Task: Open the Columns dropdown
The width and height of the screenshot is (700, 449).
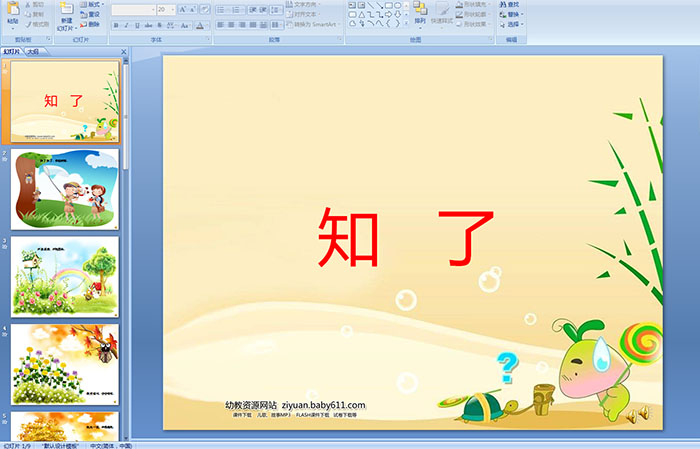Action: pyautogui.click(x=276, y=25)
